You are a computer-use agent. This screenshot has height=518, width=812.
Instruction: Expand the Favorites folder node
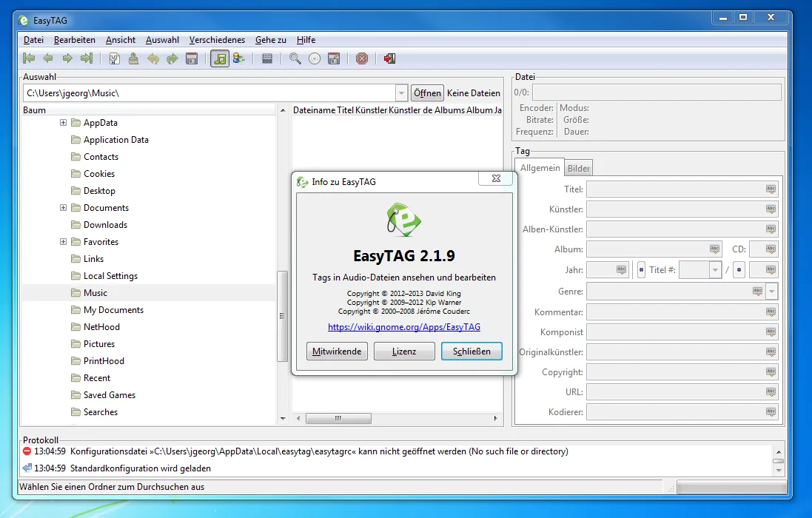(x=63, y=242)
